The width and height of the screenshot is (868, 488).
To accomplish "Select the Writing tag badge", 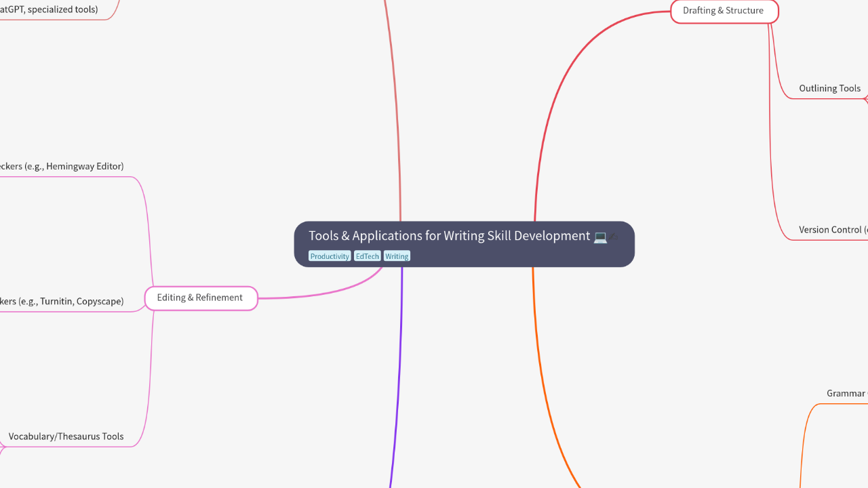I will 397,256.
